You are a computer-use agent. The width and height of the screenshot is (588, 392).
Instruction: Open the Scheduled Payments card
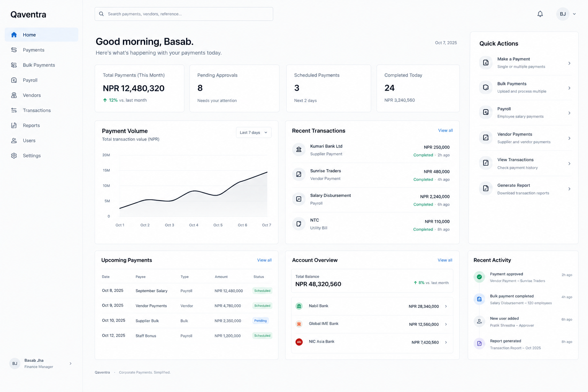(328, 88)
